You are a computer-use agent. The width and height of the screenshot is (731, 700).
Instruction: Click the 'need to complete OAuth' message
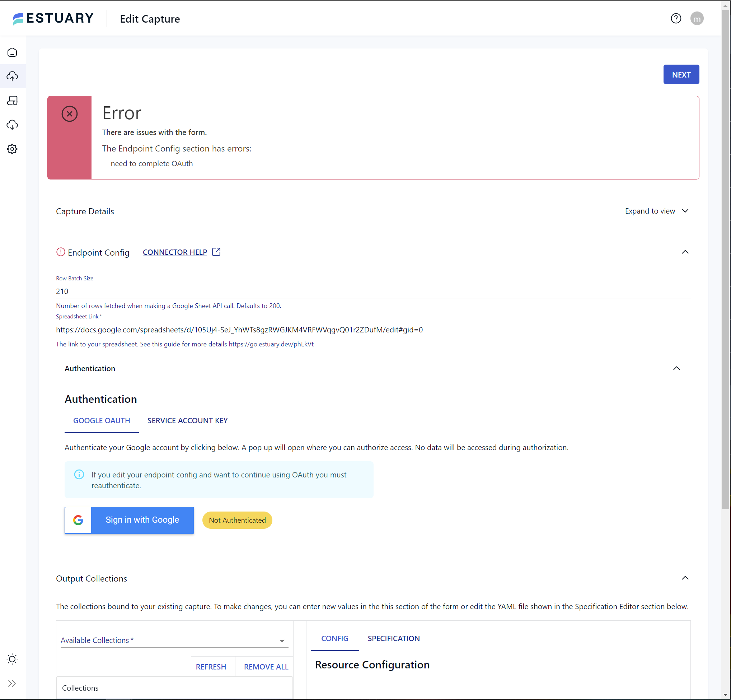[152, 164]
